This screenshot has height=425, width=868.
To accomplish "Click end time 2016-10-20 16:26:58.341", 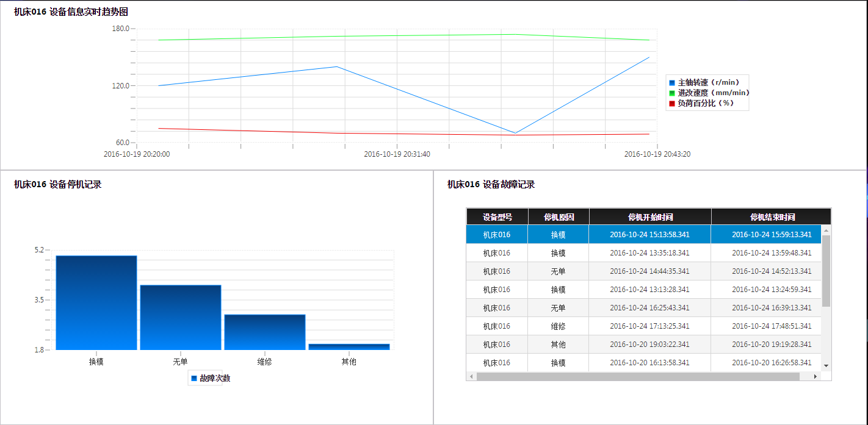I will [772, 363].
